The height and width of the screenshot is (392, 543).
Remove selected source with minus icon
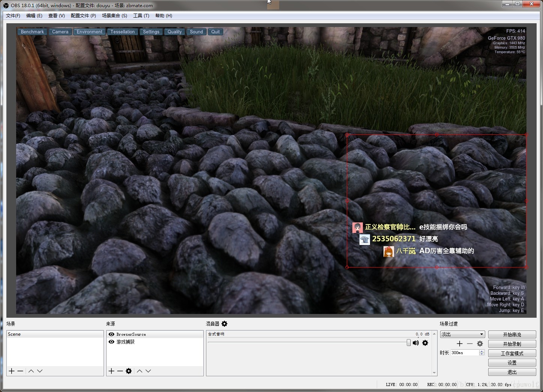point(120,371)
